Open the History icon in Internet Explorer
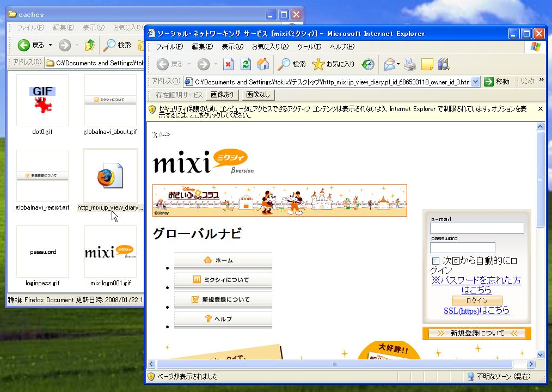This screenshot has height=392, width=552. tap(368, 64)
